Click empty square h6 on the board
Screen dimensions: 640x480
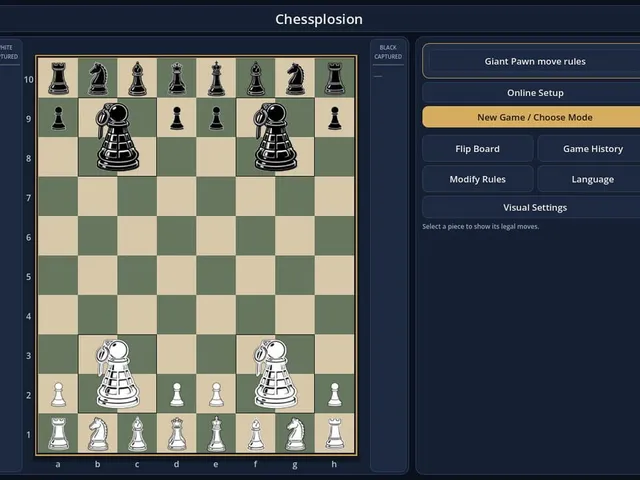point(335,236)
